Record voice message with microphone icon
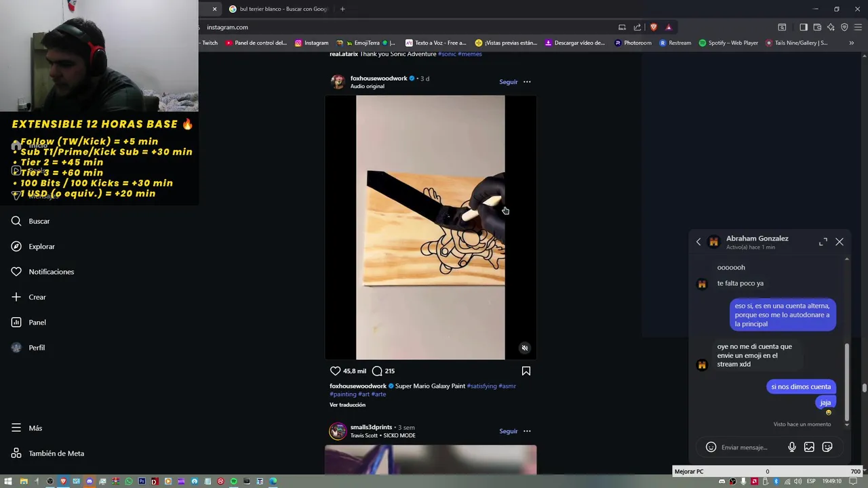868x488 pixels. click(x=791, y=447)
